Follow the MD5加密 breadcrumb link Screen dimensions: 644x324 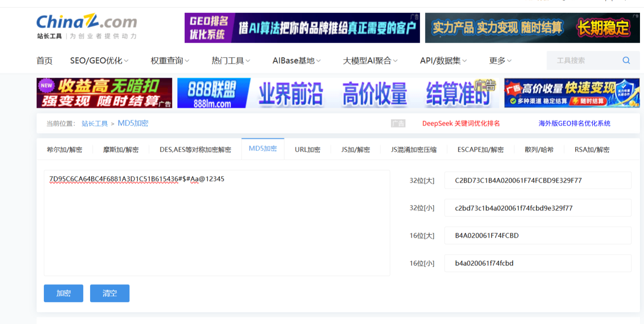pyautogui.click(x=133, y=123)
